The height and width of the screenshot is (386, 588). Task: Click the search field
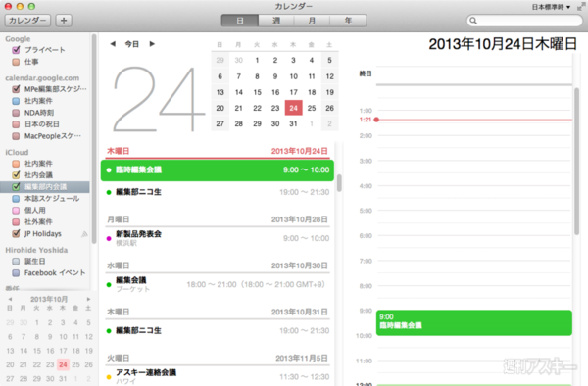click(x=524, y=21)
